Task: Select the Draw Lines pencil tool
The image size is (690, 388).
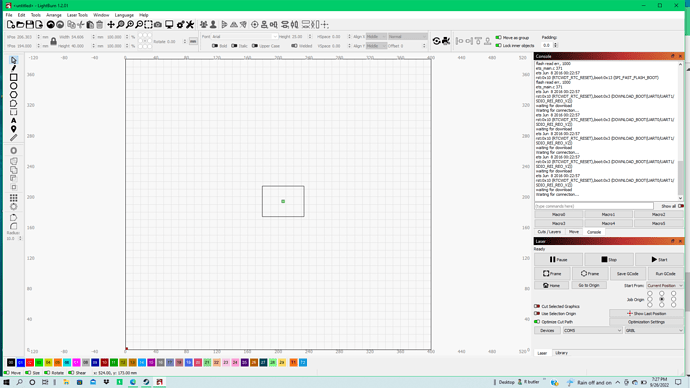Action: point(14,68)
